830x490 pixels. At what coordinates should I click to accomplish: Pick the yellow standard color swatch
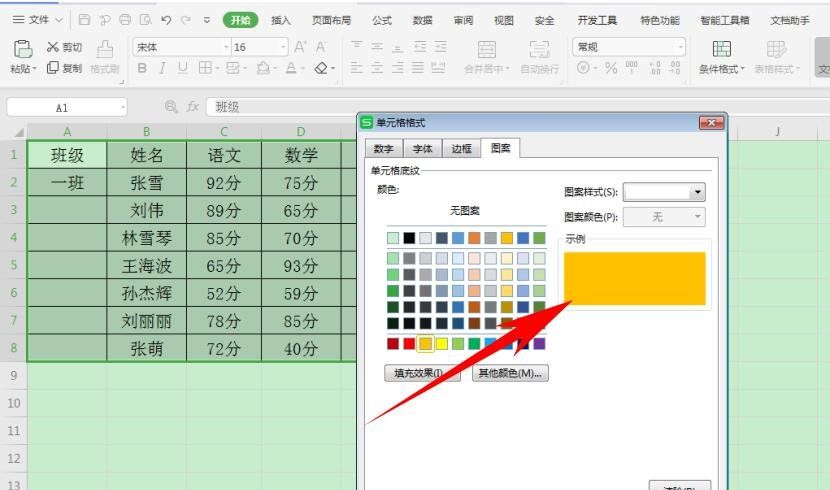coord(441,344)
